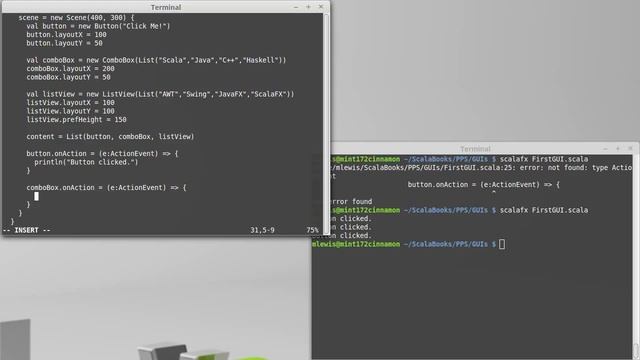Click the last 'clicked.' output line in back terminal
Viewport: 640px width, 360px height.
[x=356, y=236]
